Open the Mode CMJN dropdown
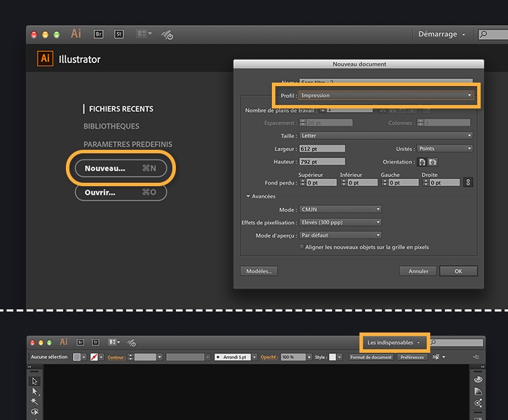This screenshot has width=508, height=420. point(340,209)
